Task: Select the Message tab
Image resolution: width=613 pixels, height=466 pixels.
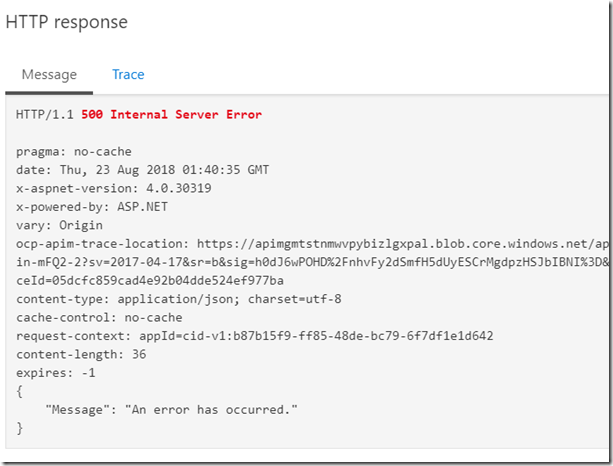Action: click(49, 74)
